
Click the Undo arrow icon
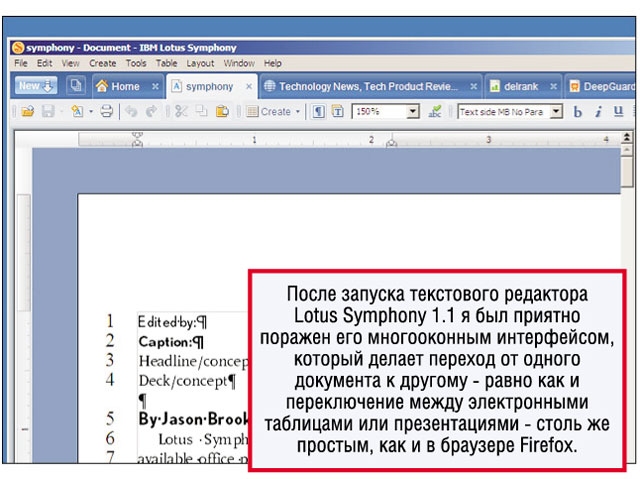coord(131,111)
